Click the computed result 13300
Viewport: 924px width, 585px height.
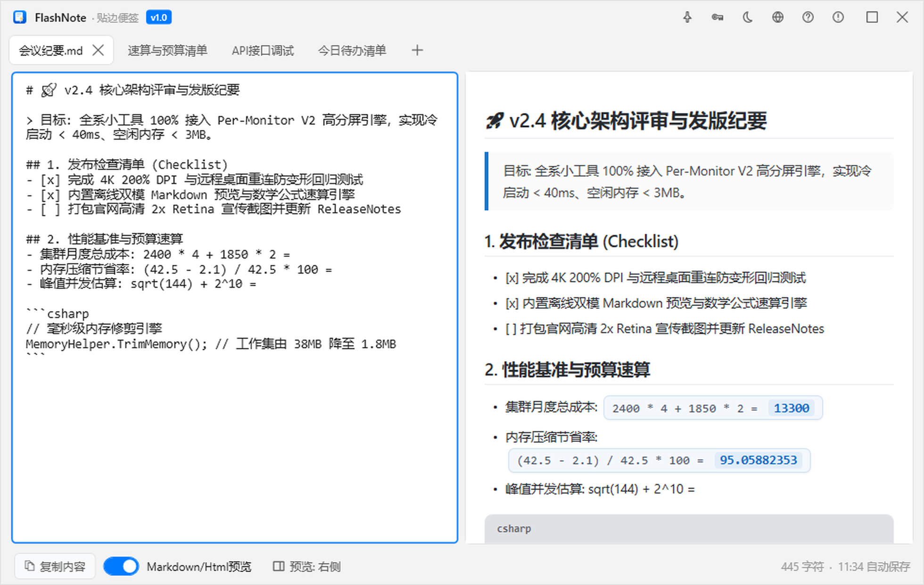[791, 408]
